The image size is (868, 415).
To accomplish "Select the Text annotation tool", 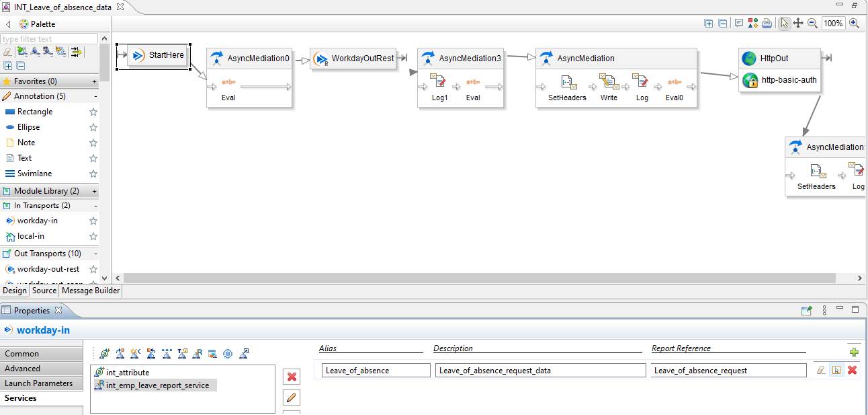I will (24, 158).
